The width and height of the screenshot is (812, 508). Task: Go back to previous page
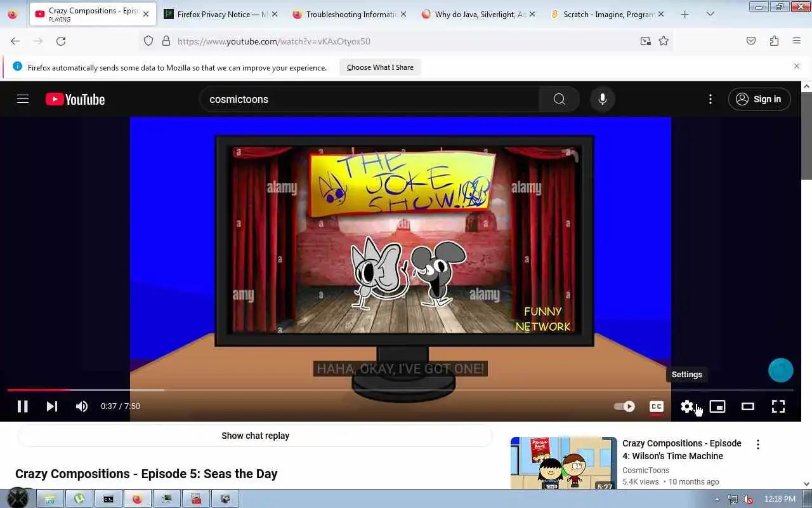click(x=15, y=41)
